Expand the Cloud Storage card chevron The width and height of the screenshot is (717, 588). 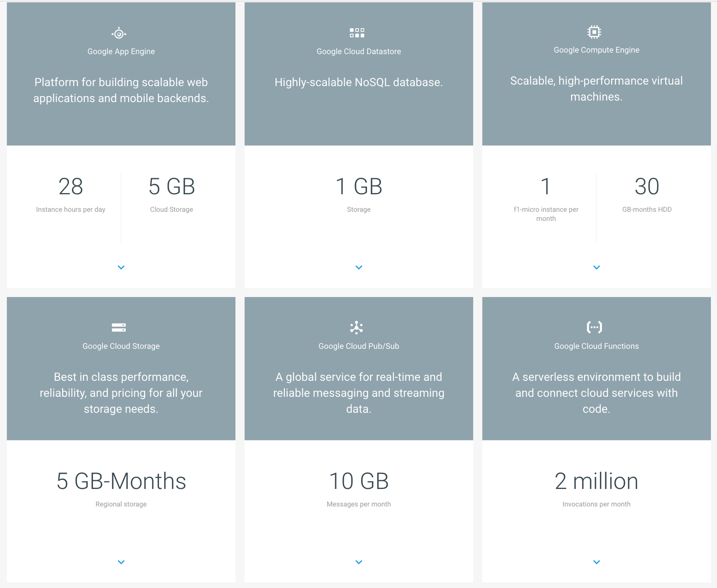click(x=121, y=562)
